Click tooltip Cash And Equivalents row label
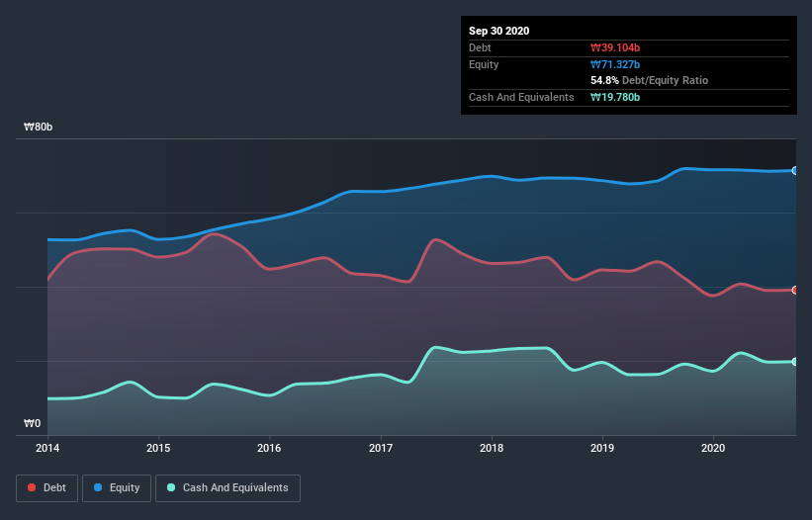 coord(521,97)
